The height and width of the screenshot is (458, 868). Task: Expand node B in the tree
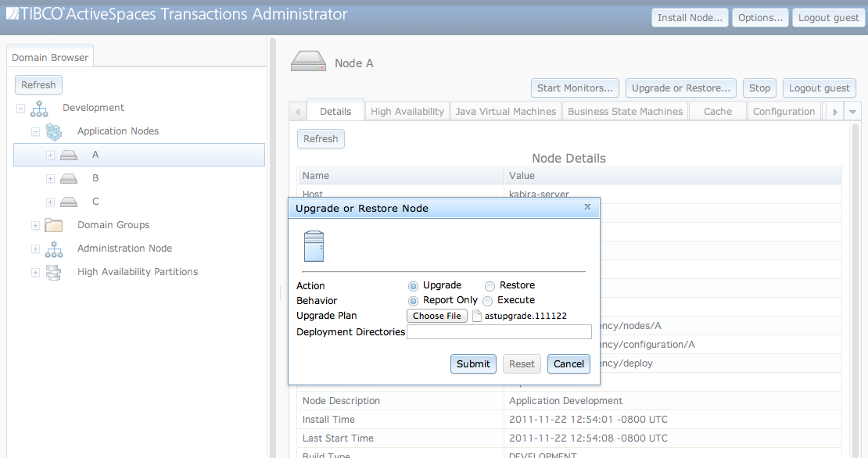(50, 179)
